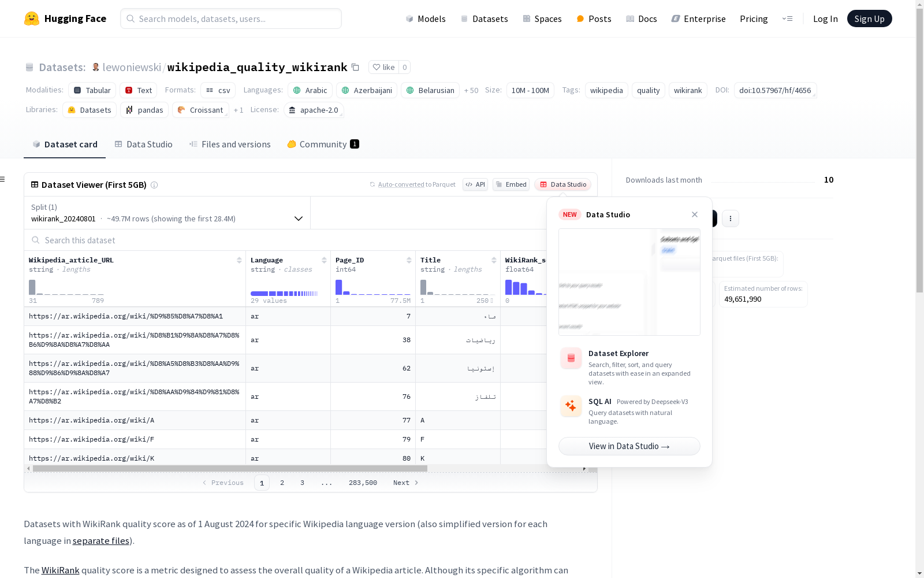Click the DOI tag

(775, 90)
